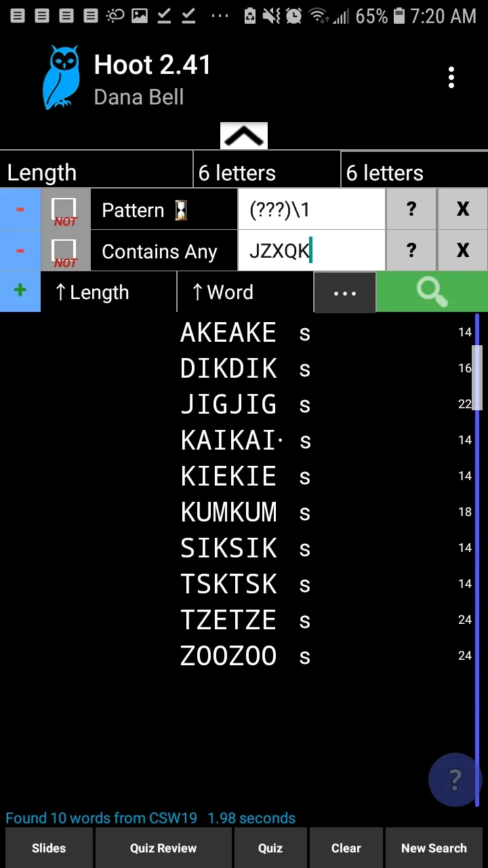The width and height of the screenshot is (488, 868).
Task: Clear the search results
Action: tap(346, 848)
